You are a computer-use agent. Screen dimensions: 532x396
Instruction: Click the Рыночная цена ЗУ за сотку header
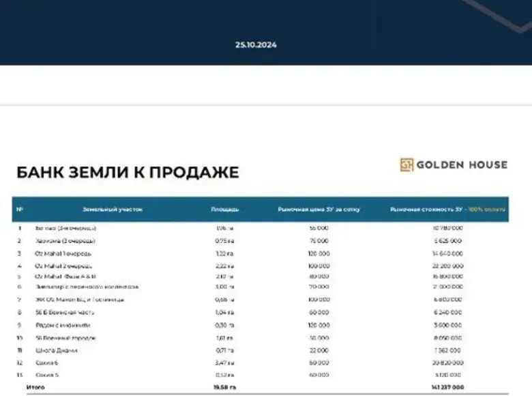[319, 210]
